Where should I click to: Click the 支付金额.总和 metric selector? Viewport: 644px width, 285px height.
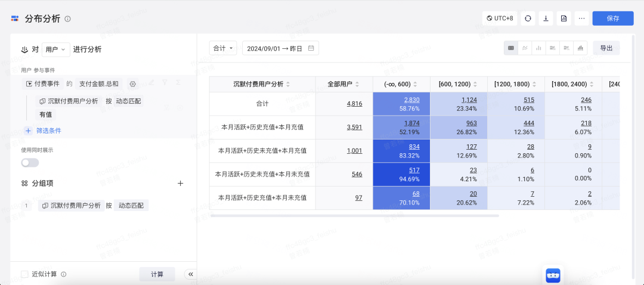pos(98,84)
